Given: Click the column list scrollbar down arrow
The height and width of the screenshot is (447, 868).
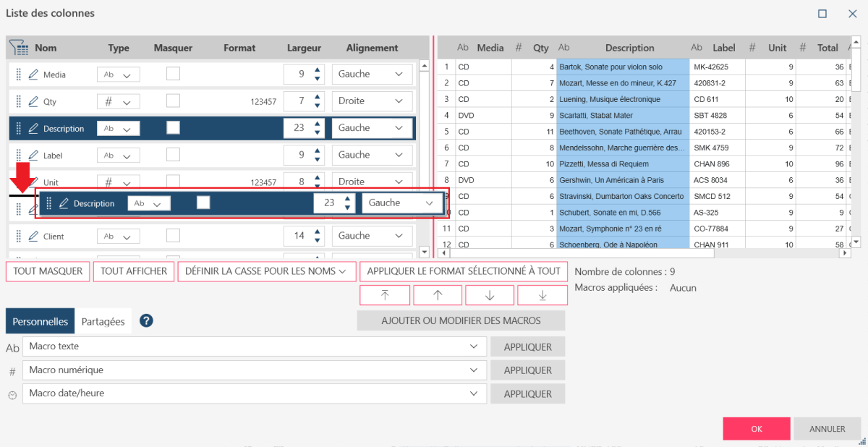Looking at the screenshot, I should (424, 252).
